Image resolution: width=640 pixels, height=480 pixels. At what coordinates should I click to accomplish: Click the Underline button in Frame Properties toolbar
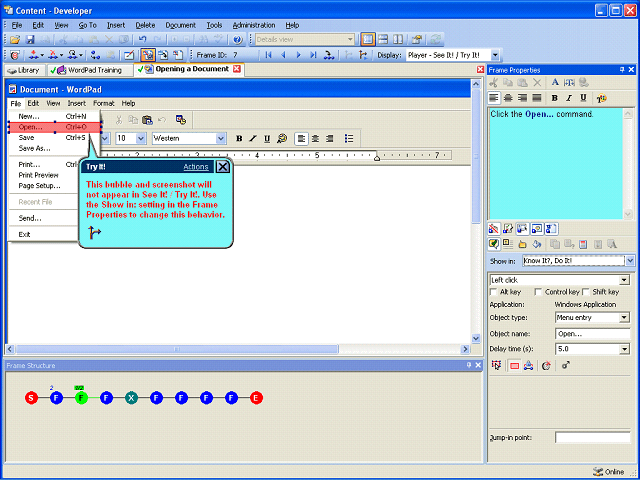pyautogui.click(x=583, y=98)
